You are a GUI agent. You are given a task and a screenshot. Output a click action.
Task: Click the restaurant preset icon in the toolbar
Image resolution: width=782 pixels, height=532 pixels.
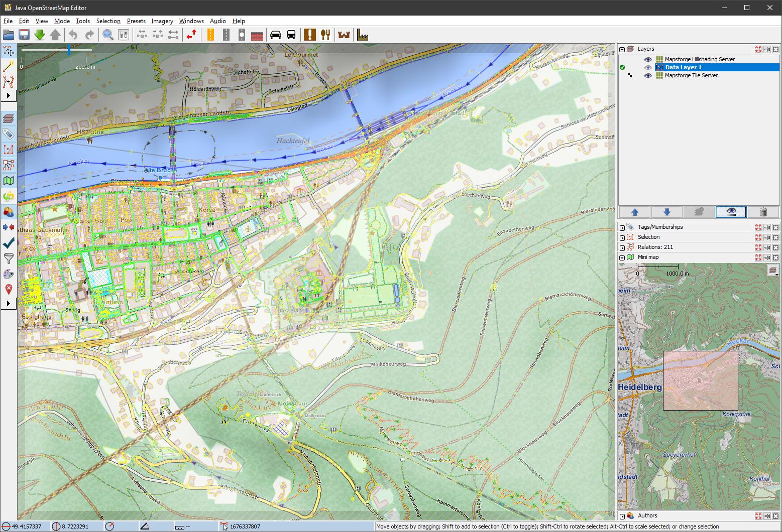pyautogui.click(x=326, y=34)
